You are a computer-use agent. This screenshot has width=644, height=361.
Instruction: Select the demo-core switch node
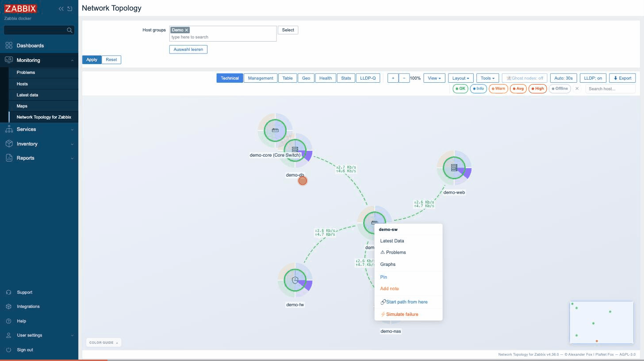(x=275, y=130)
